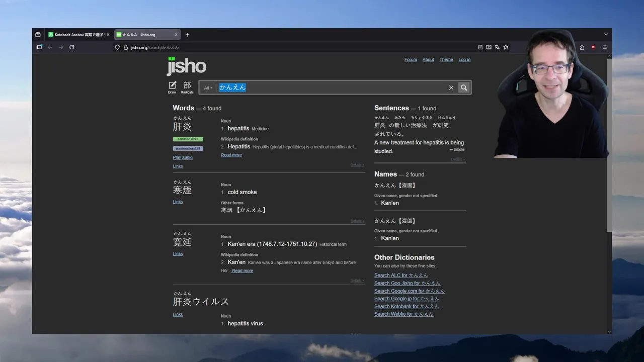Open the Firefox View icon in the tab bar

tap(38, 35)
